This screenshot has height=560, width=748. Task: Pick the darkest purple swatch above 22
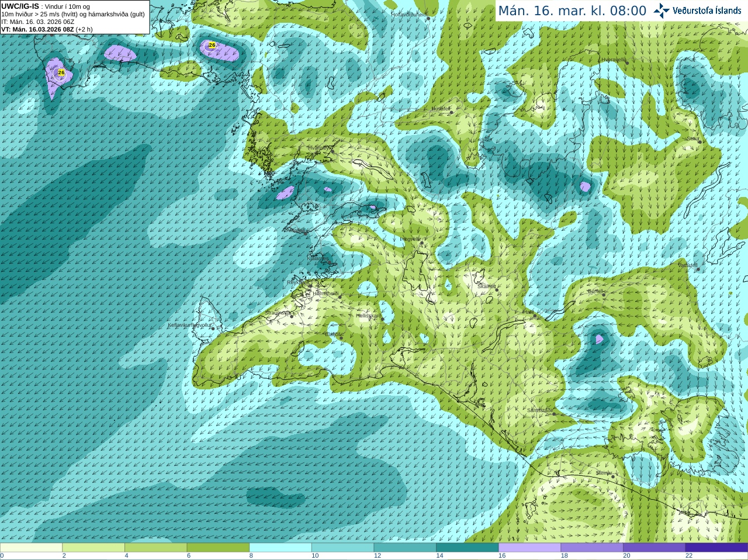[716, 547]
